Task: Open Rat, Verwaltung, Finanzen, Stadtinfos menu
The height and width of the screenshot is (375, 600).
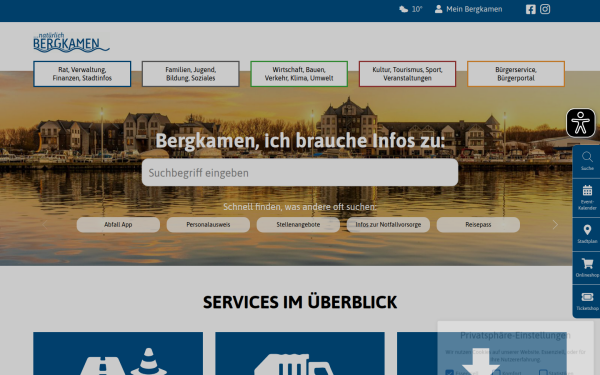Action: point(82,74)
